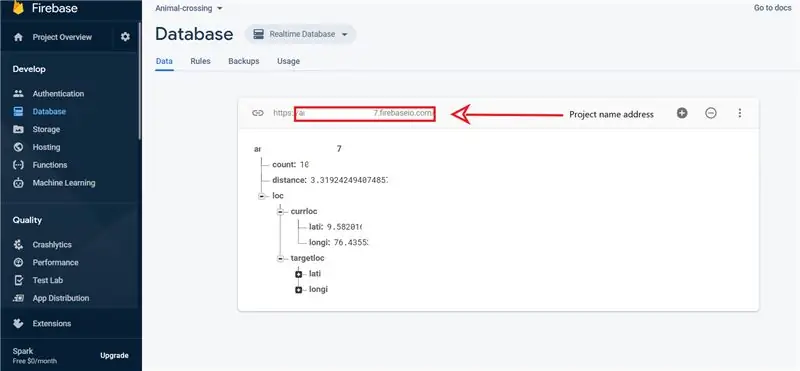
Task: Open the Realtime Database dropdown
Action: point(301,34)
